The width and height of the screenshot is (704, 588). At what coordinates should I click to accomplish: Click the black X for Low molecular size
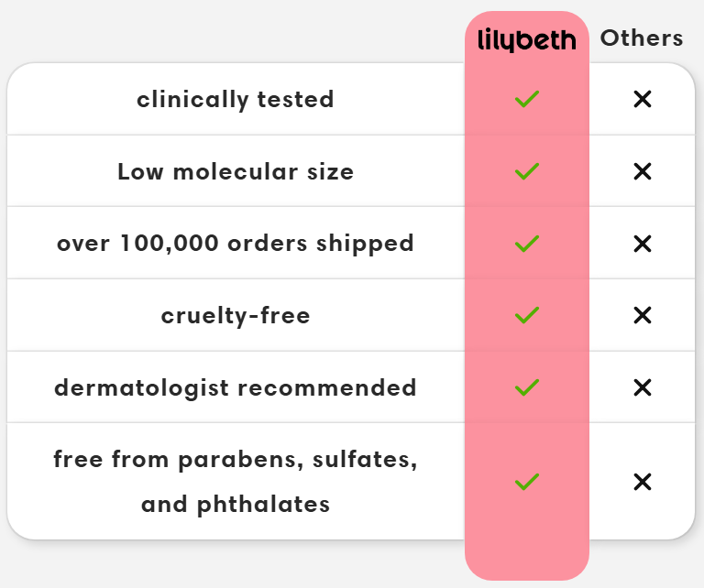point(643,171)
